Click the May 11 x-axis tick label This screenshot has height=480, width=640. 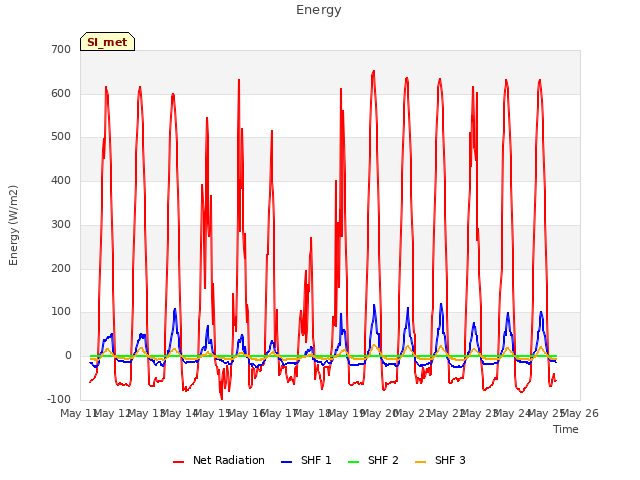pos(78,413)
